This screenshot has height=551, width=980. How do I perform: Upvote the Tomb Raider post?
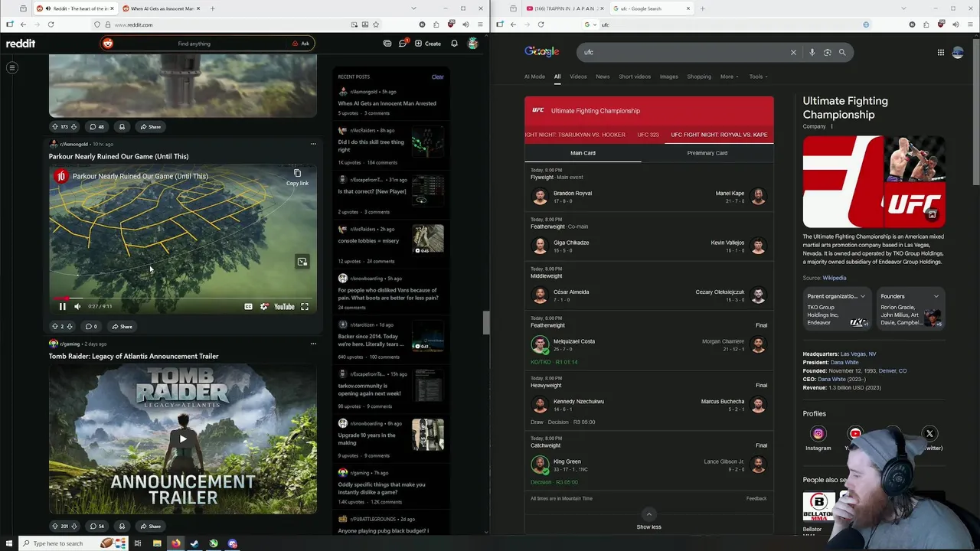[x=54, y=526]
